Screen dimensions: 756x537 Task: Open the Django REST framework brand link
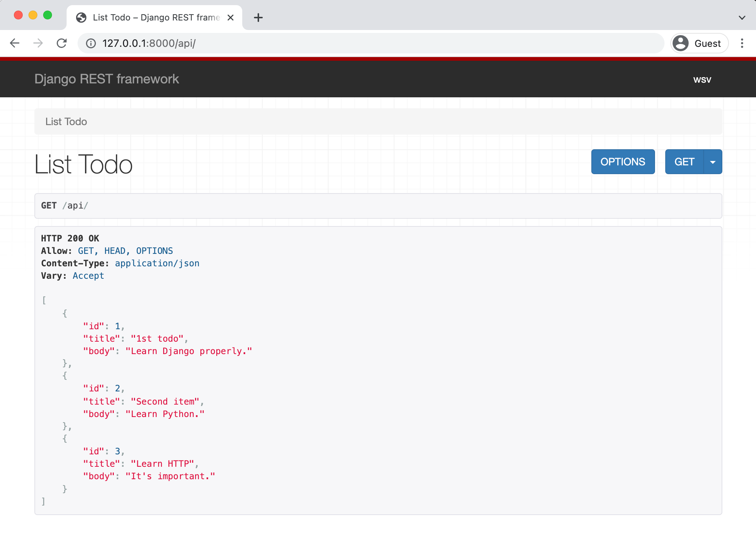(x=107, y=79)
